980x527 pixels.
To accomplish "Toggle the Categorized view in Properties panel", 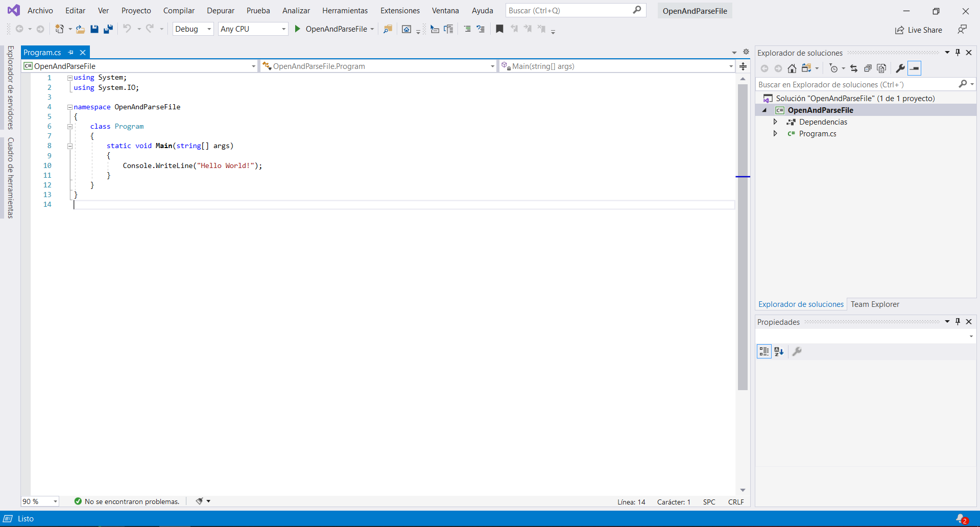I will 764,351.
